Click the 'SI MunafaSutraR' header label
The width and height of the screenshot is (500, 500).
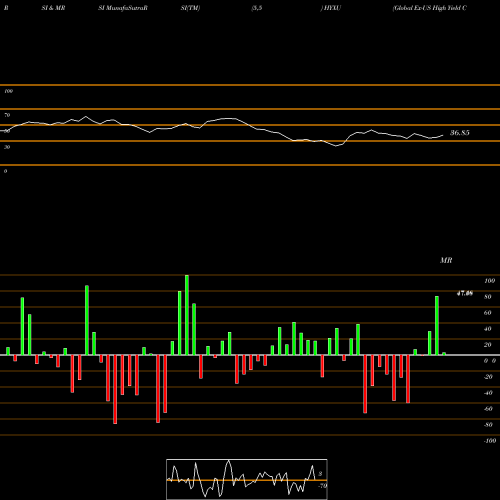click(123, 8)
